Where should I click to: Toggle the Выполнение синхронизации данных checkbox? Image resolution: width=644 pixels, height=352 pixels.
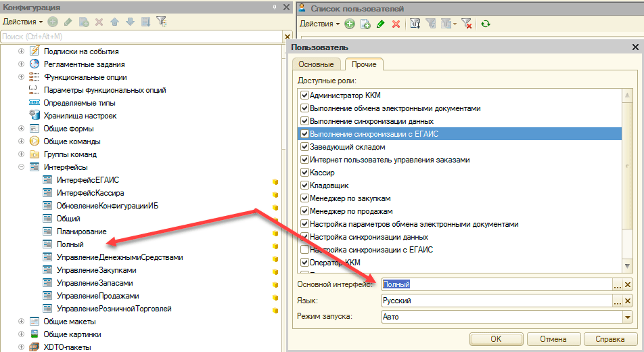pos(304,121)
